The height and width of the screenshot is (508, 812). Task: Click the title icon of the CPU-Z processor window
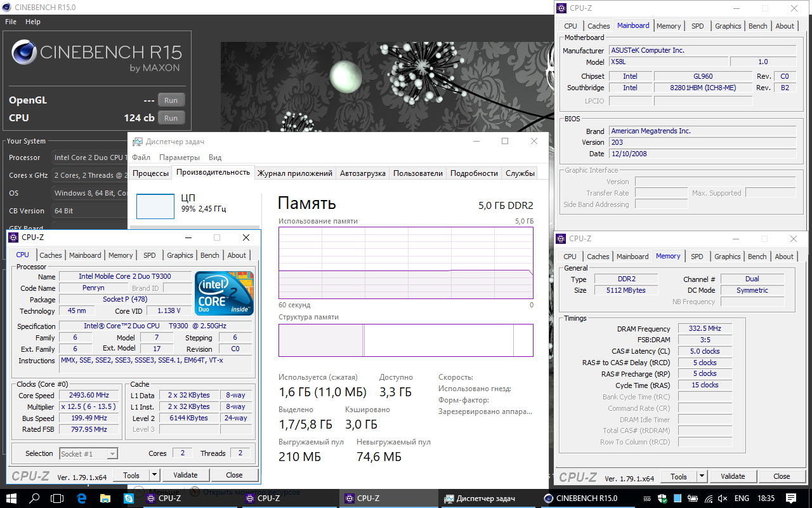[x=14, y=237]
